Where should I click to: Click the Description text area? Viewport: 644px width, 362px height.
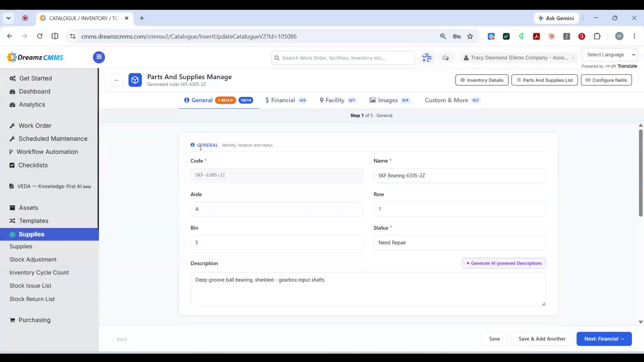pos(368,289)
